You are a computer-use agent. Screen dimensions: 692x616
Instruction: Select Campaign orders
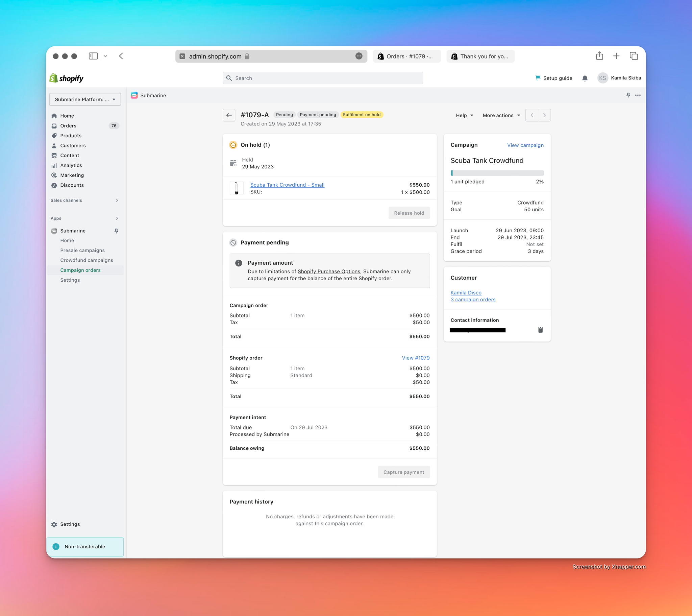(80, 270)
